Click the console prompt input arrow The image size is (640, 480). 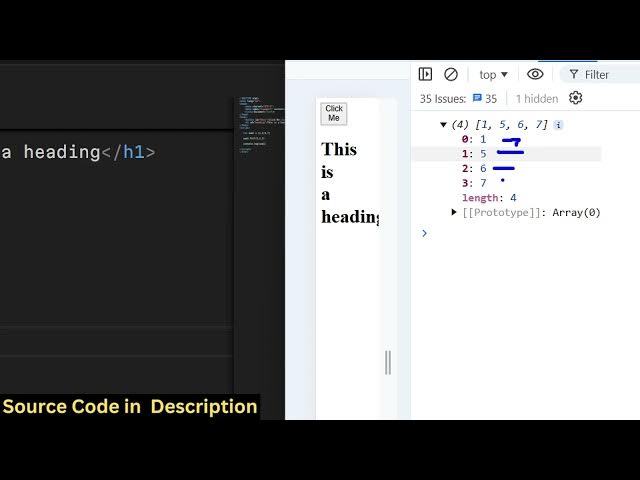click(424, 233)
